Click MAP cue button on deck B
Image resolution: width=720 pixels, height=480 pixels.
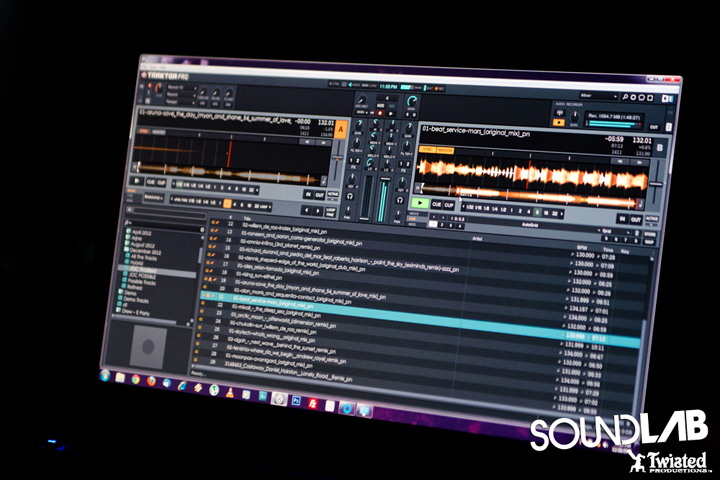point(649,242)
